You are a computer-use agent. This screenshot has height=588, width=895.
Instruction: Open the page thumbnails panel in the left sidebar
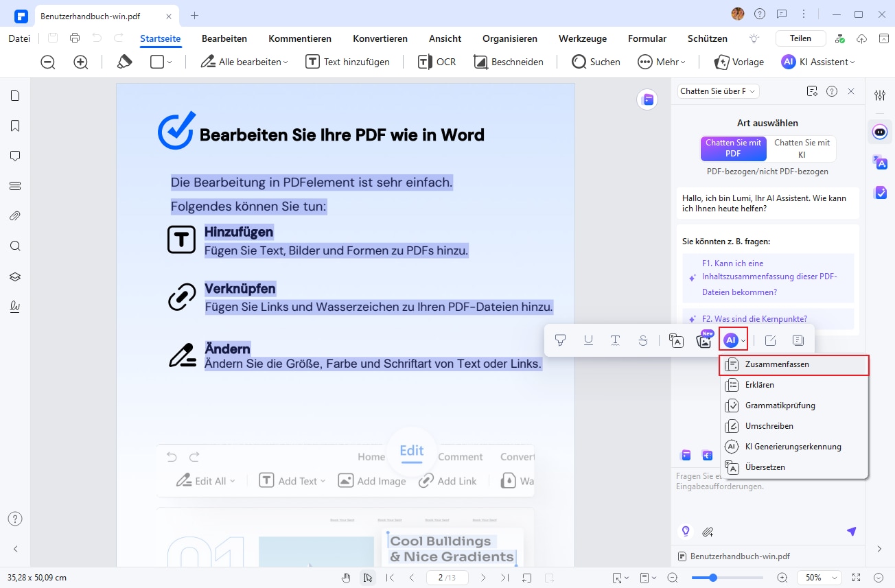tap(15, 95)
